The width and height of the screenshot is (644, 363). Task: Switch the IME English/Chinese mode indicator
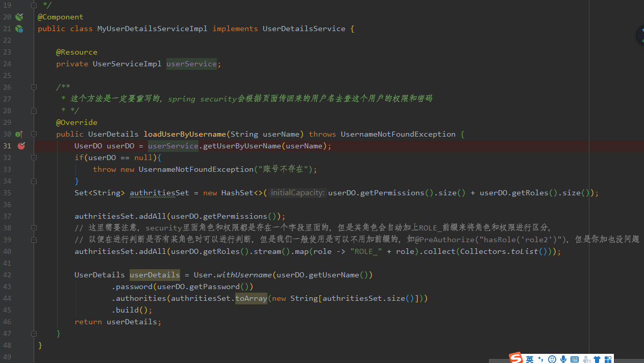[x=530, y=359]
